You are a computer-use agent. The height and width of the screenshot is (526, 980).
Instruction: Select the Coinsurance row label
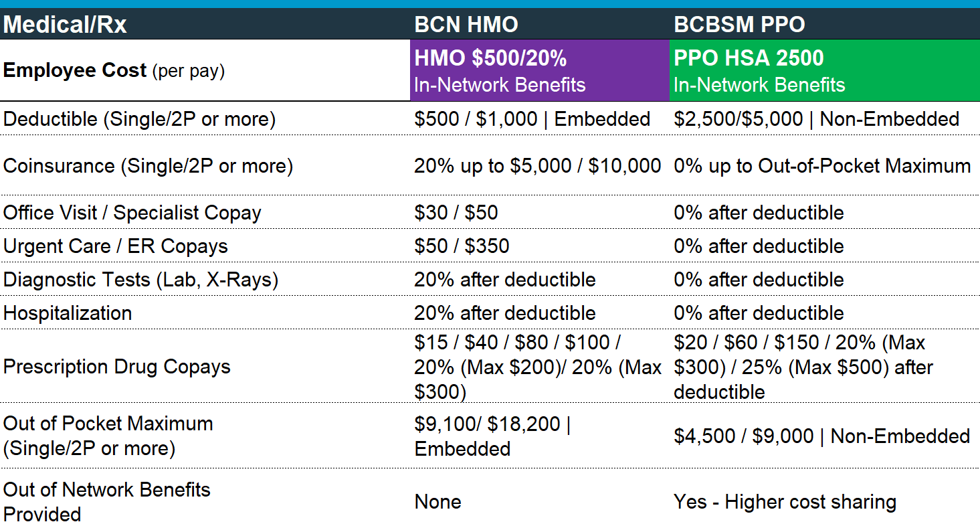pyautogui.click(x=148, y=166)
